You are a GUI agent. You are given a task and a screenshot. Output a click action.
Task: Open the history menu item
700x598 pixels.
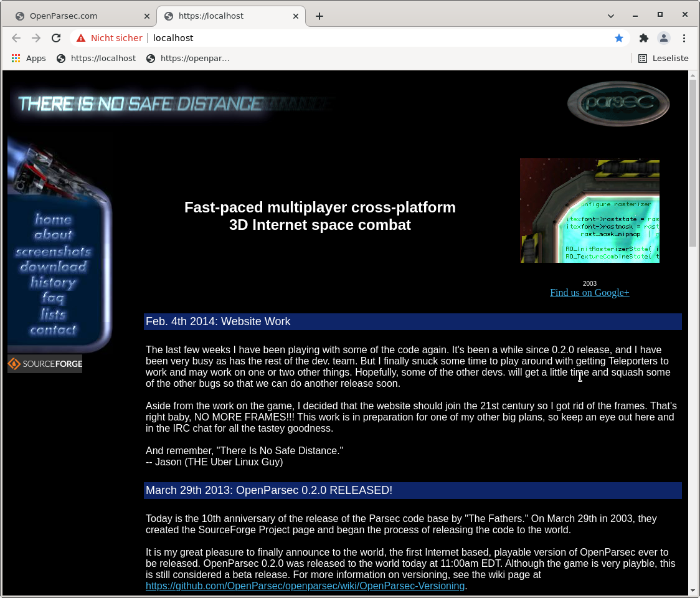[x=53, y=283]
